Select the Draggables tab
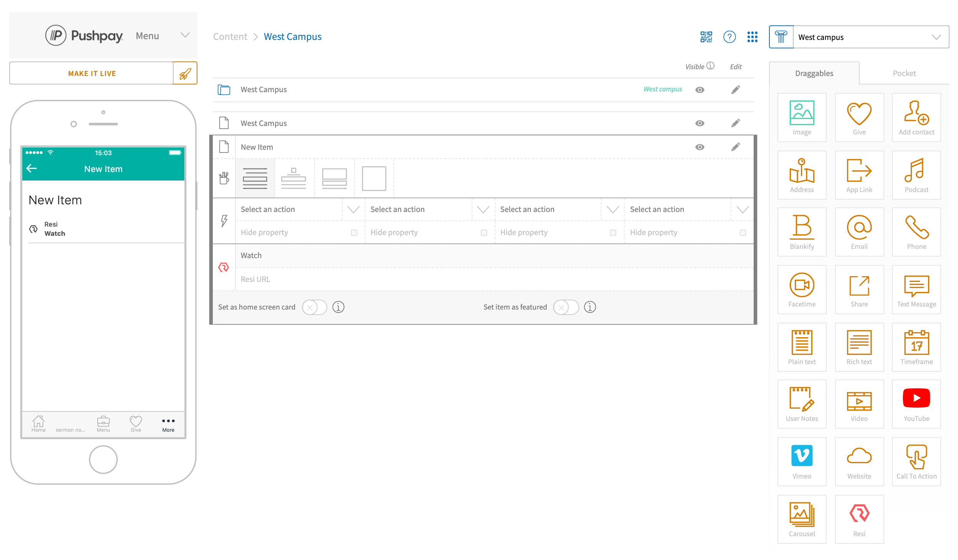 (x=814, y=73)
